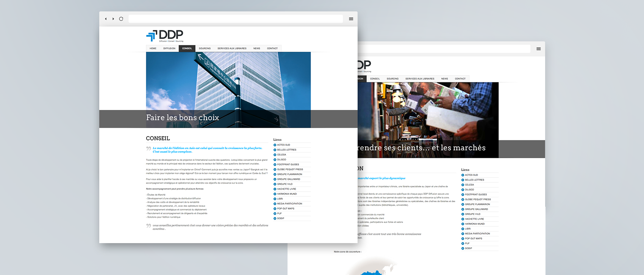This screenshot has width=644, height=275.
Task: Open GLOBE PEQUOT PRESS link in front window
Action: click(290, 170)
